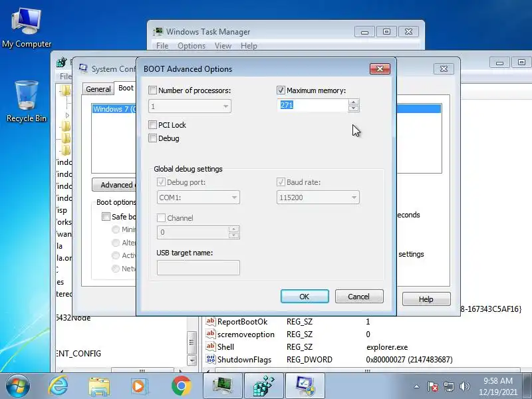Decrease Channel value with down arrow
The image size is (532, 399).
pos(233,235)
